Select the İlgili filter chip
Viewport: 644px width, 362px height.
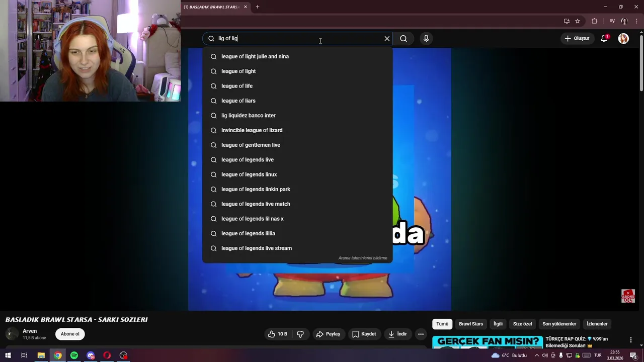point(498,324)
